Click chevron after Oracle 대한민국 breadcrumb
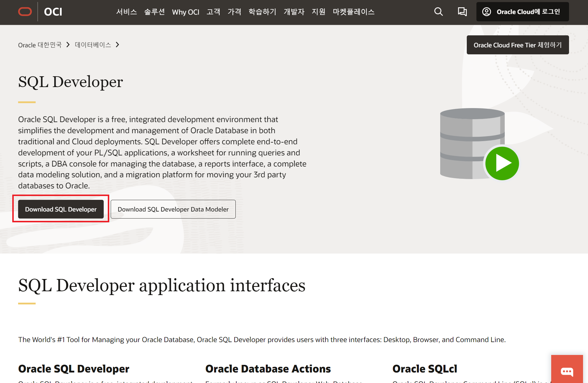Screen dimensions: 588x383 (68, 45)
